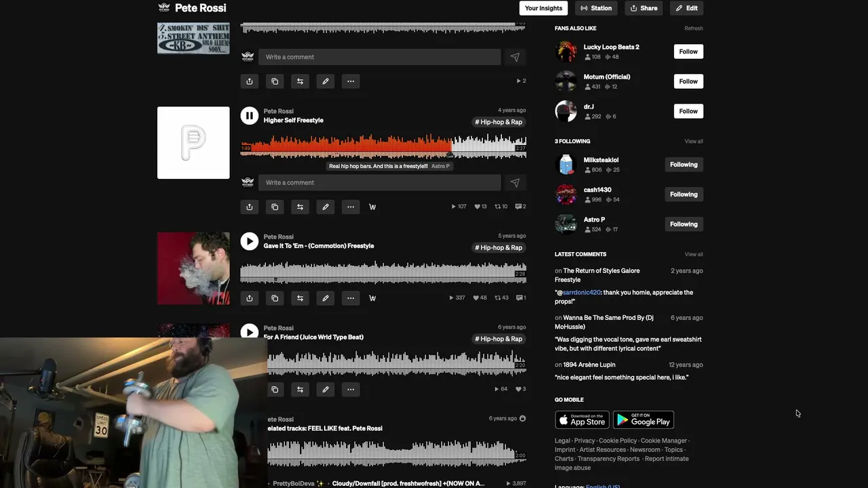Screen dimensions: 868x488
Task: Click the pencil icon for For A Friend
Action: (325, 389)
